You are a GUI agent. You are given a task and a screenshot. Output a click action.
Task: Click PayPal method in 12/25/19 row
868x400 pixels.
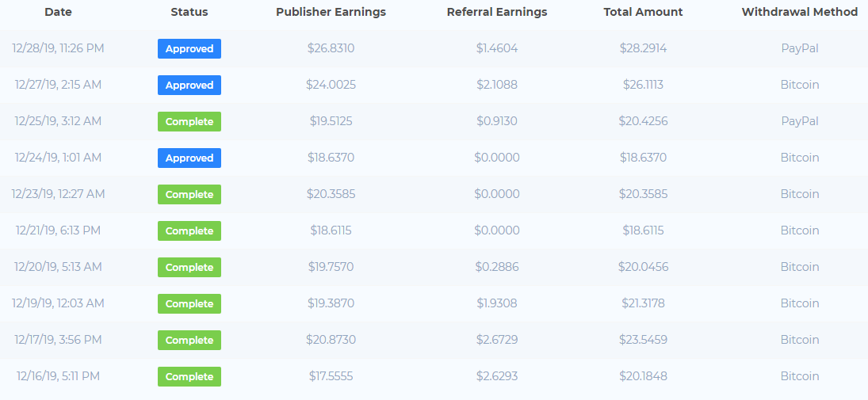(x=799, y=121)
